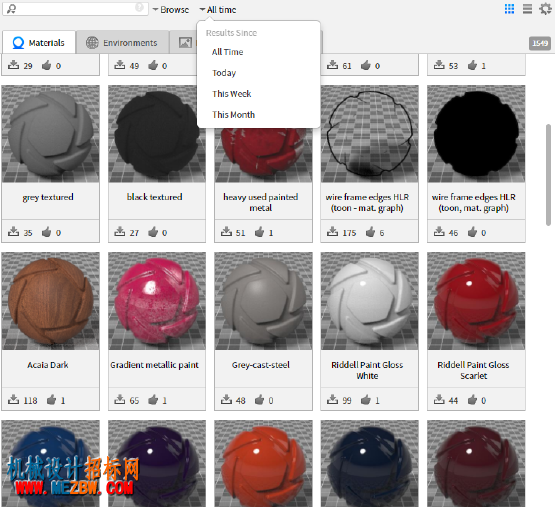Open the Materials tab
This screenshot has height=507, width=555.
pyautogui.click(x=39, y=43)
